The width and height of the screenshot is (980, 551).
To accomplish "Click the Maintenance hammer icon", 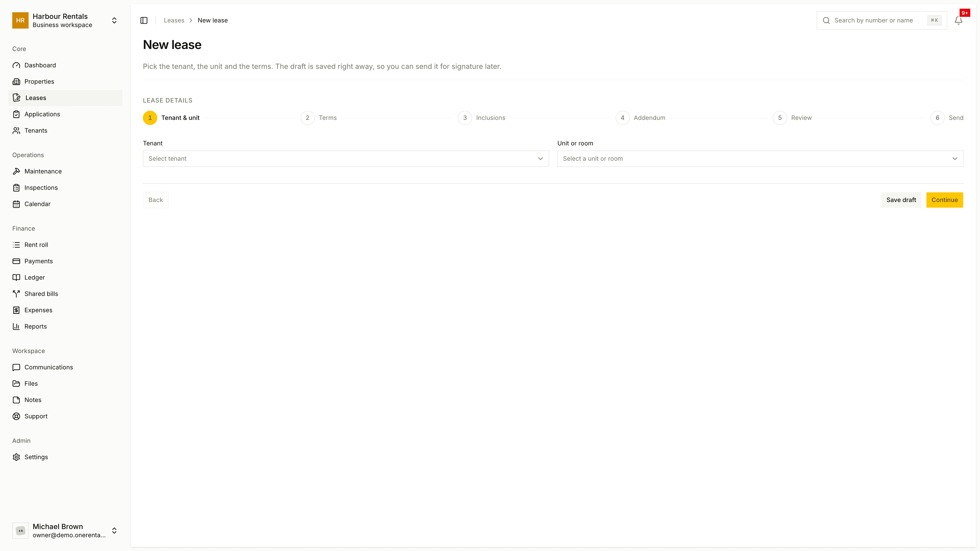I will tap(16, 171).
